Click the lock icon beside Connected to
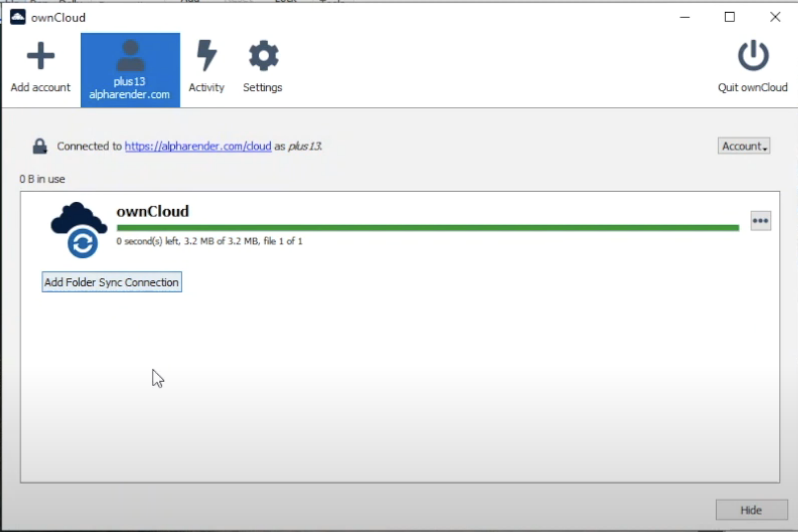 pyautogui.click(x=40, y=146)
